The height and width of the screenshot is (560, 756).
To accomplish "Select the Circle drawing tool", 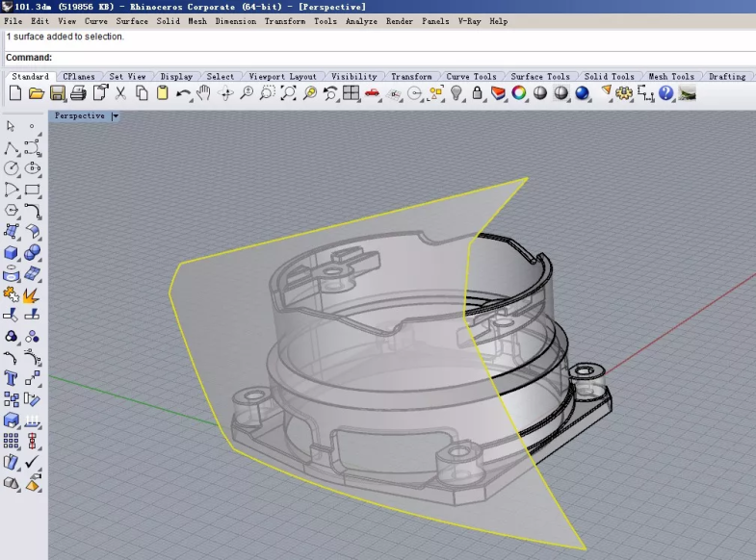I will [12, 168].
